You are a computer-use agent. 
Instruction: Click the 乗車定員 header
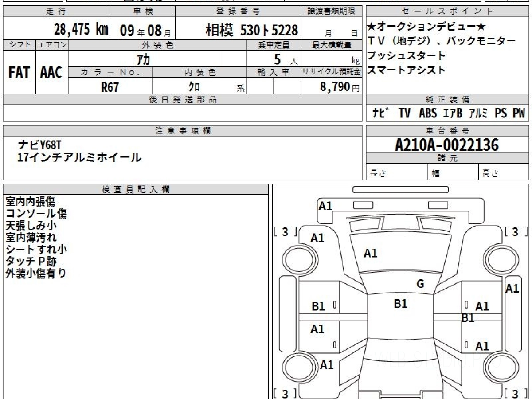coord(274,45)
